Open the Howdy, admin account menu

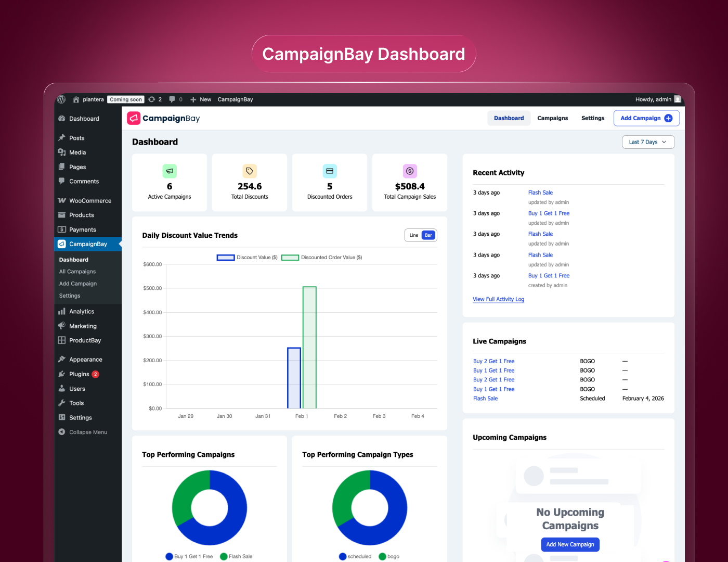pyautogui.click(x=653, y=99)
